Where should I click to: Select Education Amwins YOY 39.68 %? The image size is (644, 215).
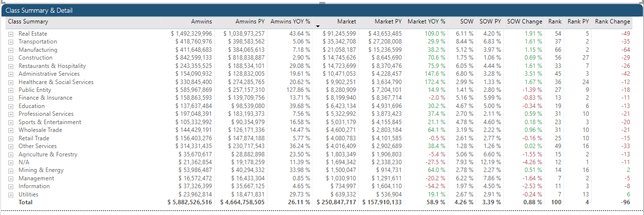coord(301,106)
